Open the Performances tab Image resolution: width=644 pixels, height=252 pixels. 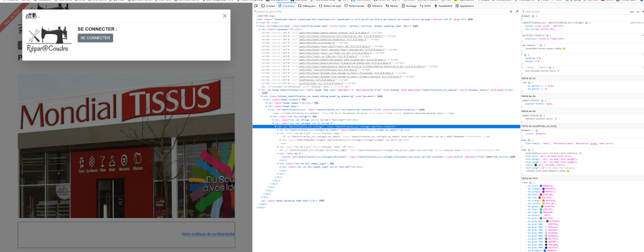click(x=355, y=6)
